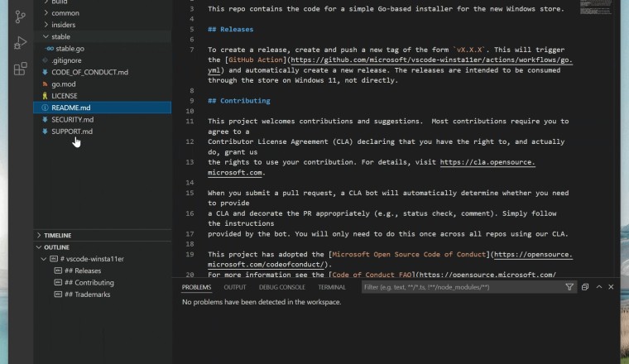
Task: Click the Problems filter input field
Action: click(x=461, y=287)
